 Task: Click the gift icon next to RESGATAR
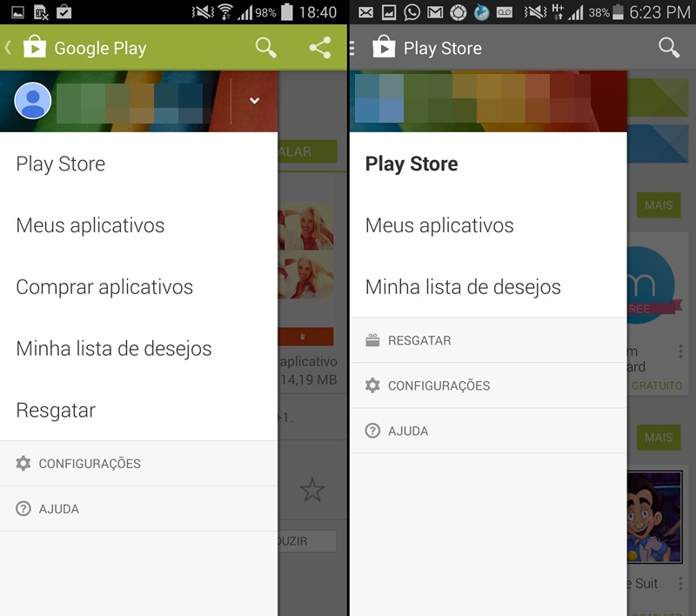[x=372, y=340]
